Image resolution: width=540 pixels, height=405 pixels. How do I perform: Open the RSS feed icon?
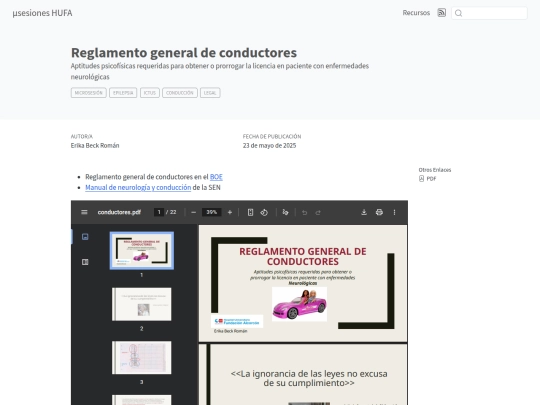[441, 13]
